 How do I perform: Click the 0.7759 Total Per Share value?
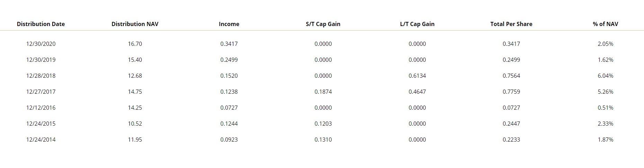(511, 92)
